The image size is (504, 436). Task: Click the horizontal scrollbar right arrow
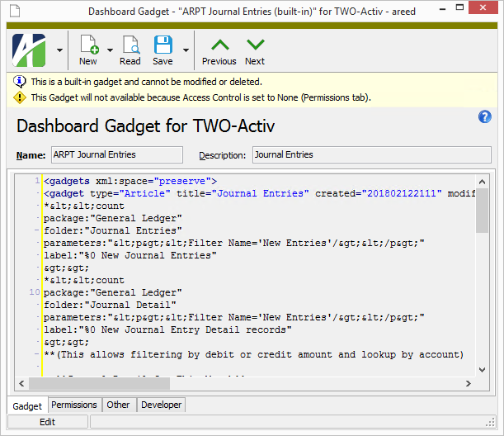pyautogui.click(x=469, y=383)
